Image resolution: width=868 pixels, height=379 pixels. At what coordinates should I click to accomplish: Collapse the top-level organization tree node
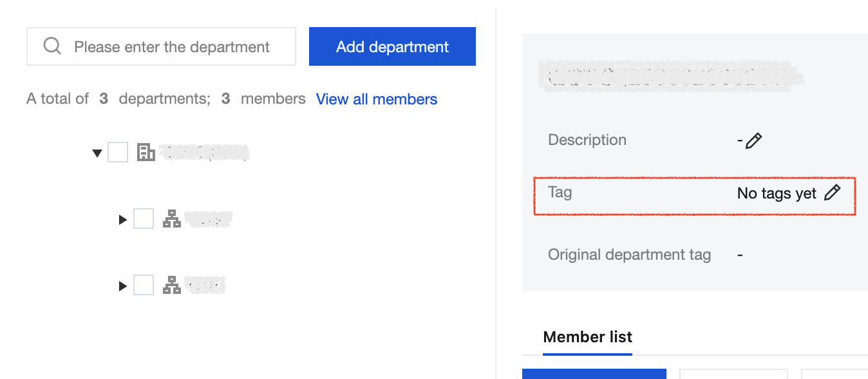[97, 153]
